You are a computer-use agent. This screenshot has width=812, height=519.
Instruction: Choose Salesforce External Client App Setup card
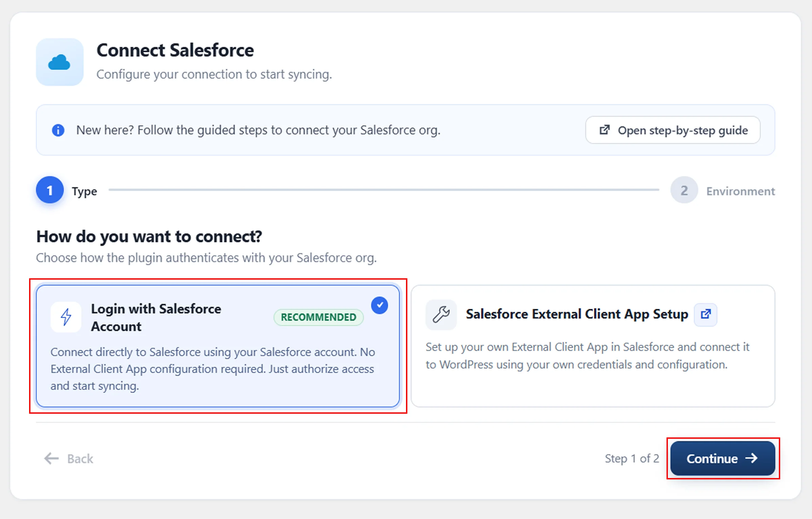tap(593, 346)
